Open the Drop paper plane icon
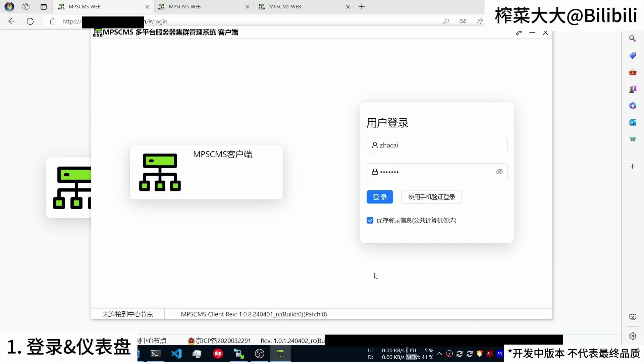644x362 pixels. pyautogui.click(x=633, y=139)
